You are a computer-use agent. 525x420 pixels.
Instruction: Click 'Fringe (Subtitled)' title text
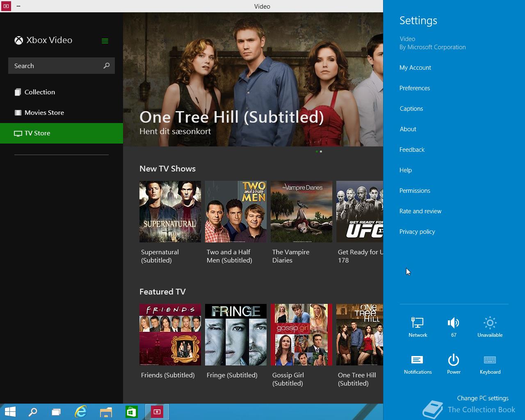[232, 375]
